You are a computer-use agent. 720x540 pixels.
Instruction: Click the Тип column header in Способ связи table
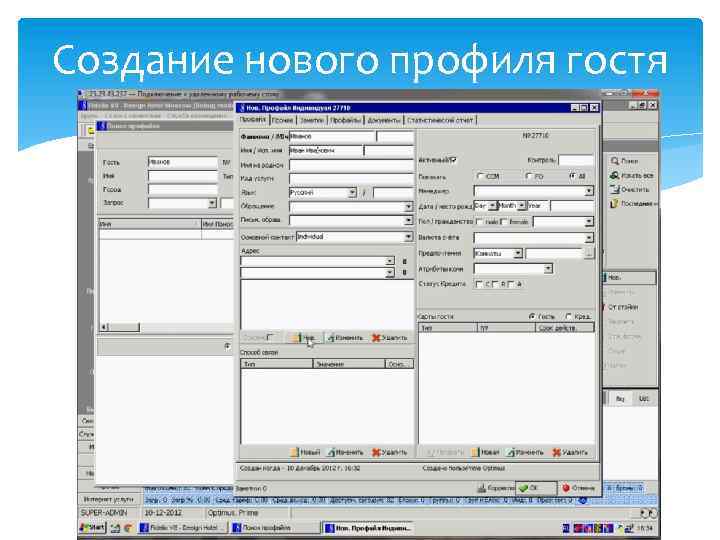pos(277,364)
